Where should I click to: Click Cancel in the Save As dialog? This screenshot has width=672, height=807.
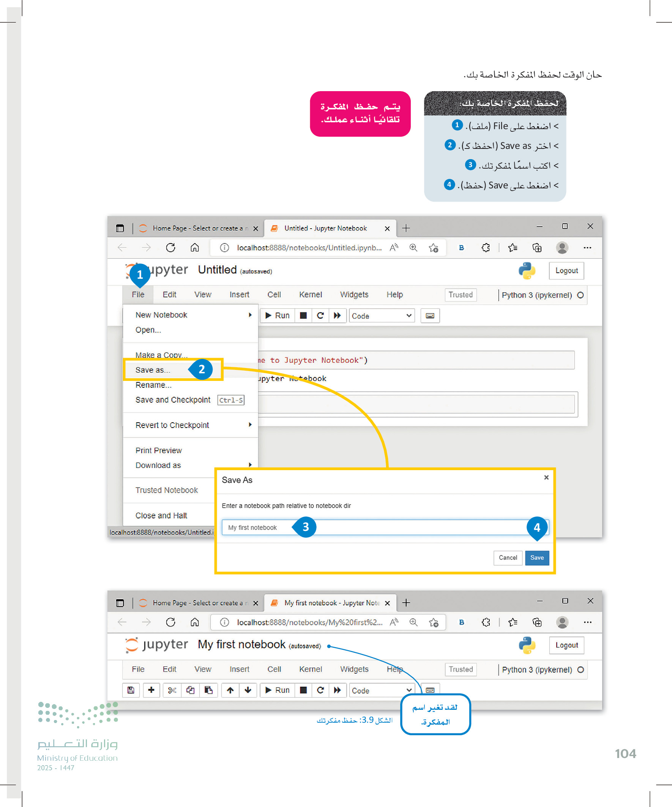508,557
